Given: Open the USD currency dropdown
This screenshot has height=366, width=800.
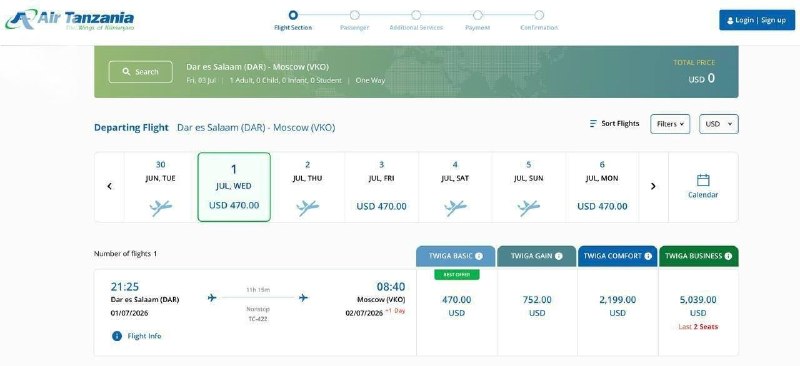Looking at the screenshot, I should (718, 124).
